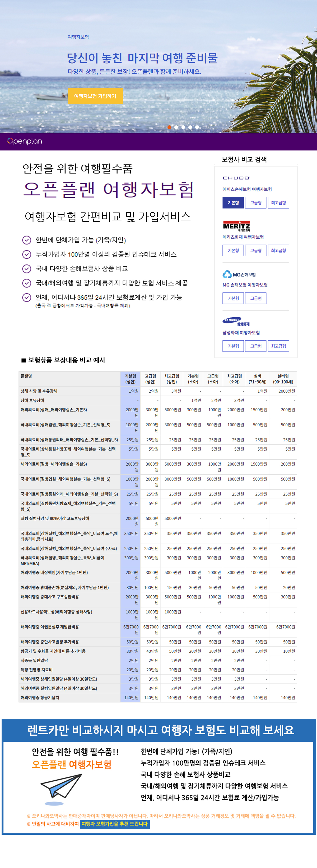
Task: Click highlighted 여행자 보험가입을 추천 드립니다 text
Action: (114, 824)
